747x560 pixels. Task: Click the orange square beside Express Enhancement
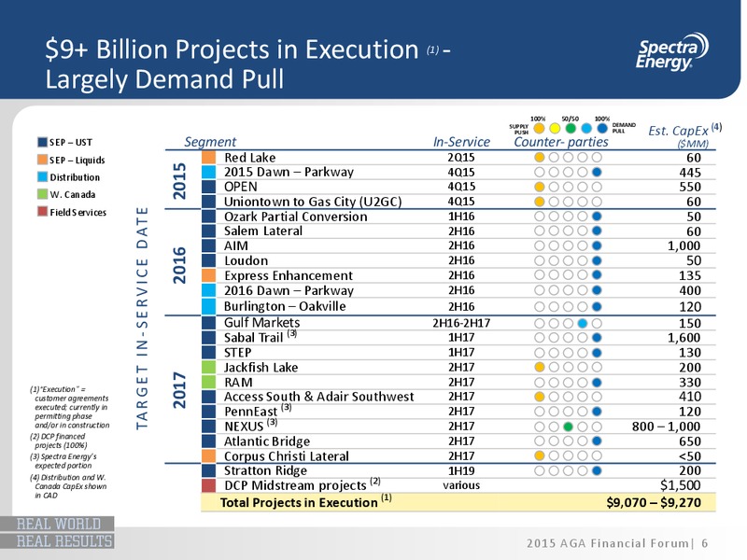[x=208, y=275]
